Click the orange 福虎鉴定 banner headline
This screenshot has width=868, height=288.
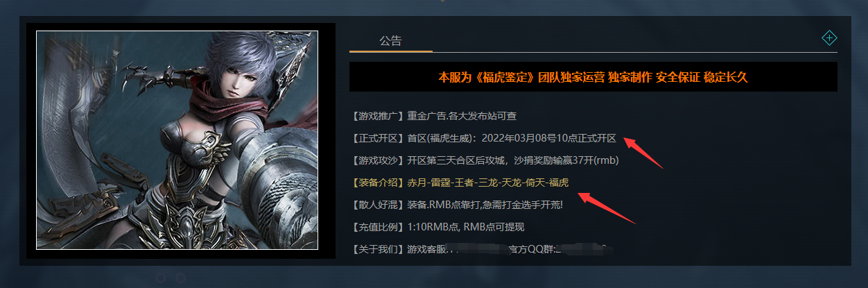pos(593,77)
